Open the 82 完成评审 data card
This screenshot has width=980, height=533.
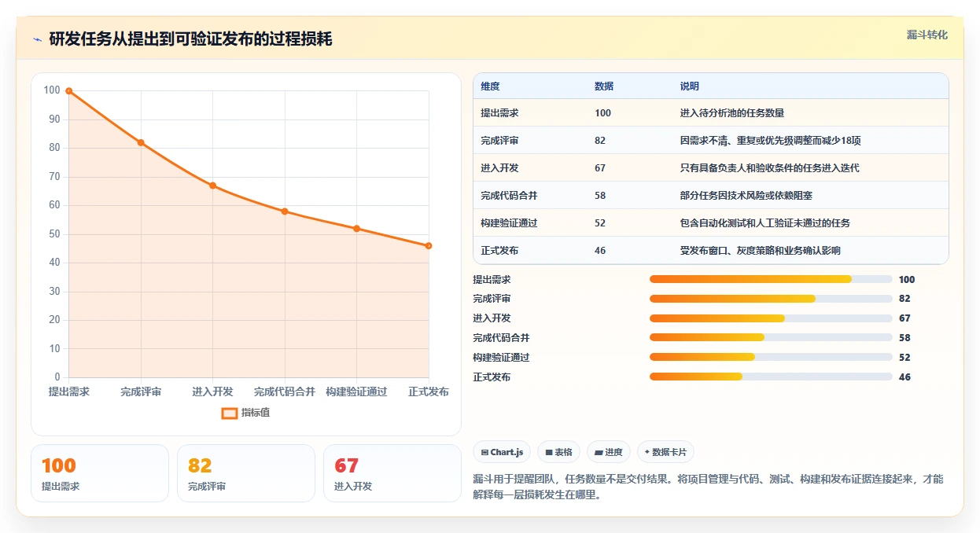246,473
